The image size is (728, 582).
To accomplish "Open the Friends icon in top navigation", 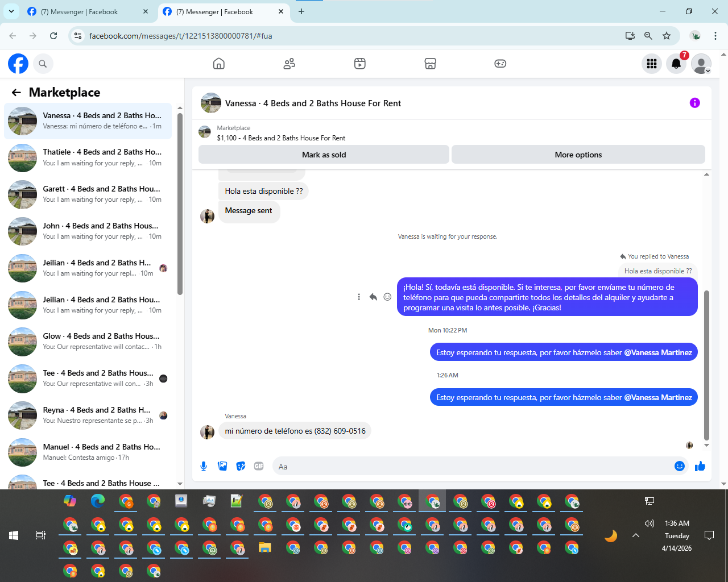I will (289, 64).
